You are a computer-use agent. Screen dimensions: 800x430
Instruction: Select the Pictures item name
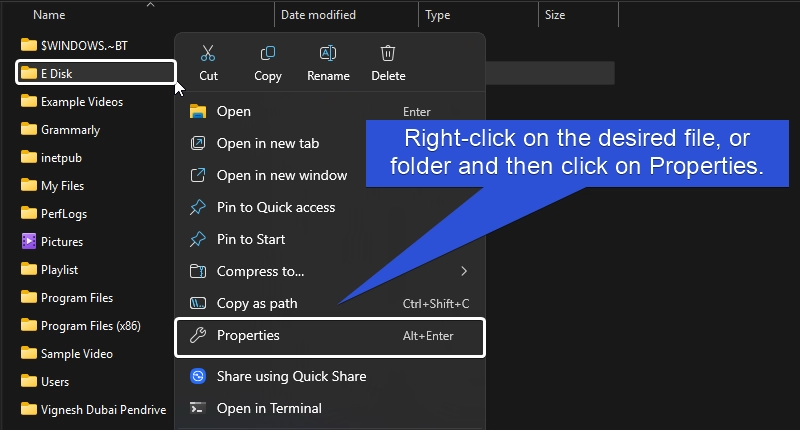click(x=62, y=241)
